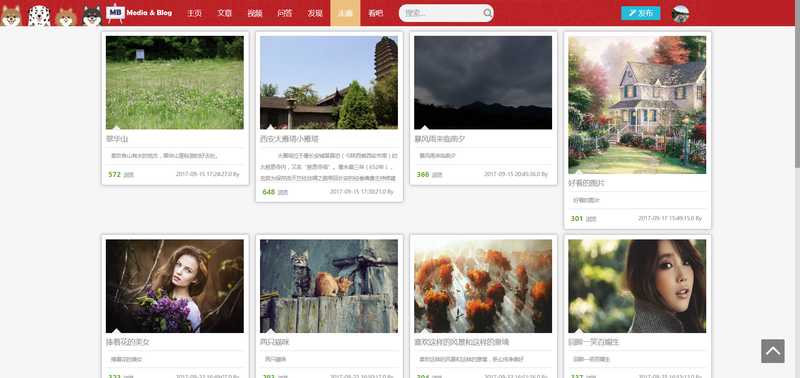800x378 pixels.
Task: Focus the 搜索 search input field
Action: pyautogui.click(x=442, y=13)
